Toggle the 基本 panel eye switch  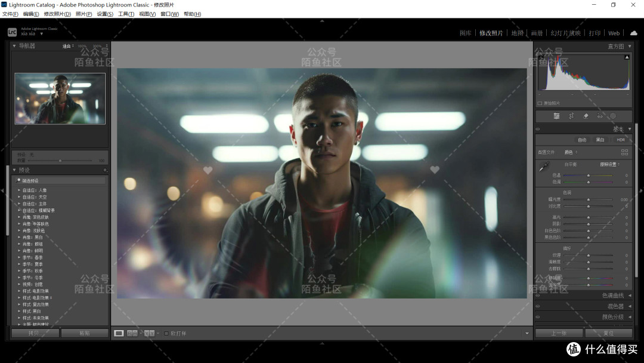[538, 129]
